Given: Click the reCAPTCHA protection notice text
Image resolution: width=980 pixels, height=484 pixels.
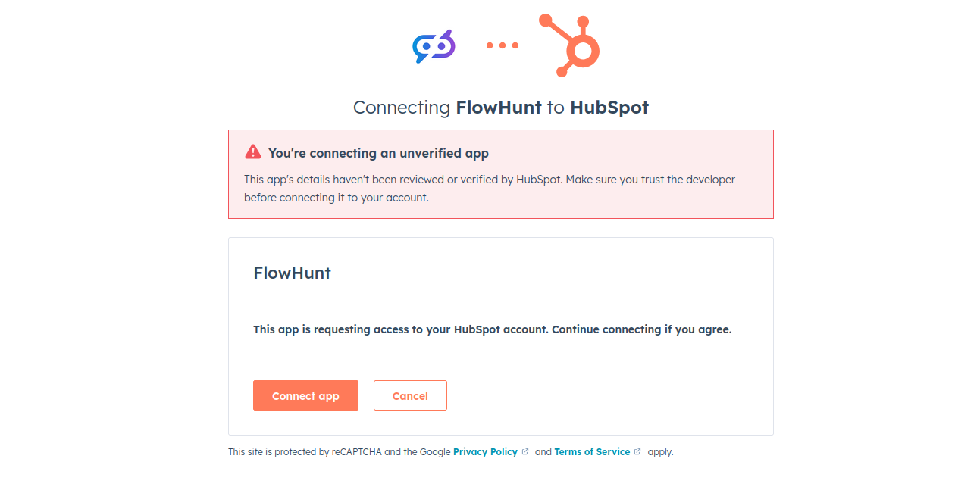Looking at the screenshot, I should [333, 451].
